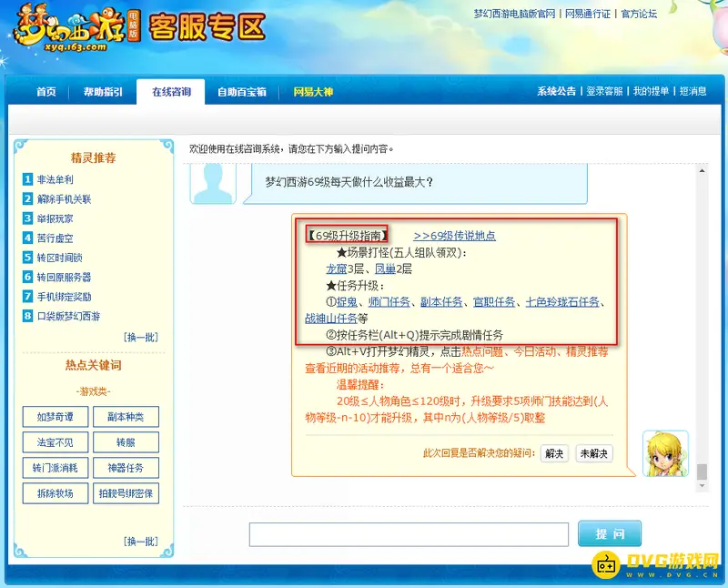Click the 【69级升级指南】 heading text

point(347,236)
